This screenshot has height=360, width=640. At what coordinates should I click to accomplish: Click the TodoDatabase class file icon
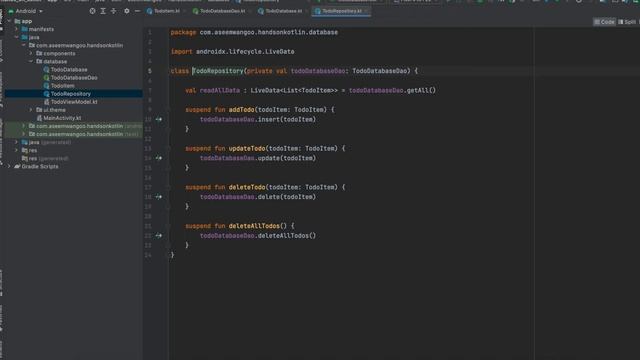pos(46,69)
